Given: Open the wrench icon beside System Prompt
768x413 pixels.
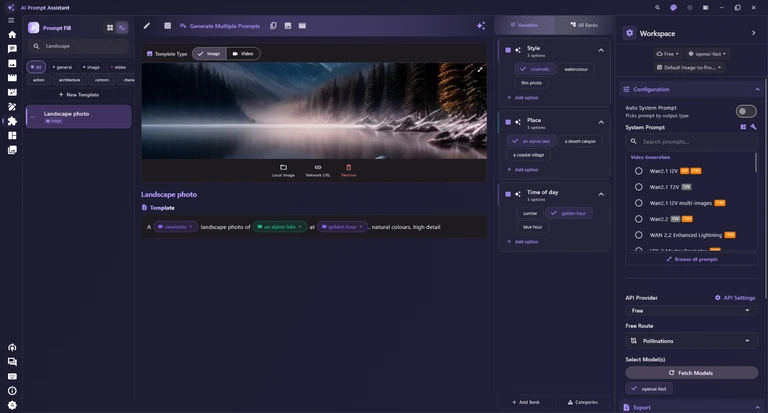Looking at the screenshot, I should 753,127.
